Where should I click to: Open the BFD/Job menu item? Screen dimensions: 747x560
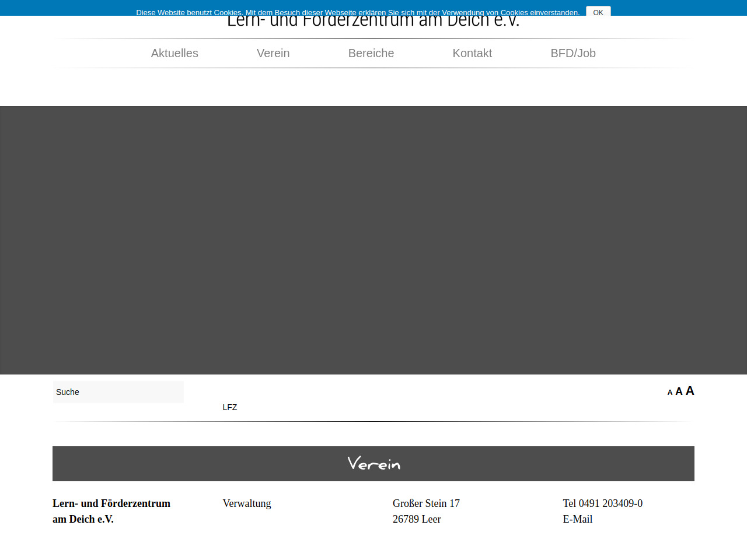click(573, 53)
